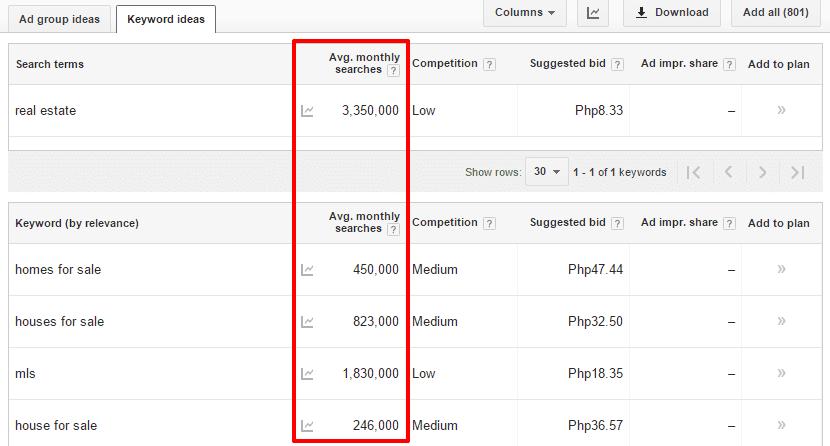Image resolution: width=830 pixels, height=446 pixels.
Task: Sort by Keyword (by relevance) header
Action: click(77, 223)
